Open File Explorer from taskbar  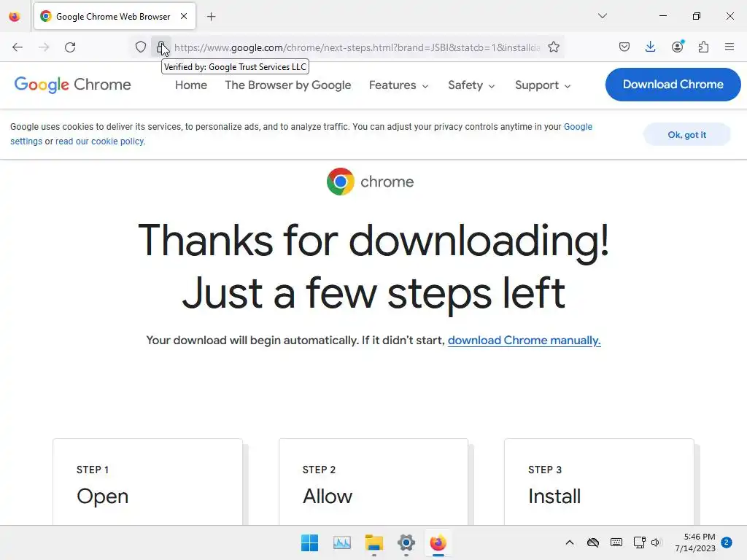click(374, 542)
